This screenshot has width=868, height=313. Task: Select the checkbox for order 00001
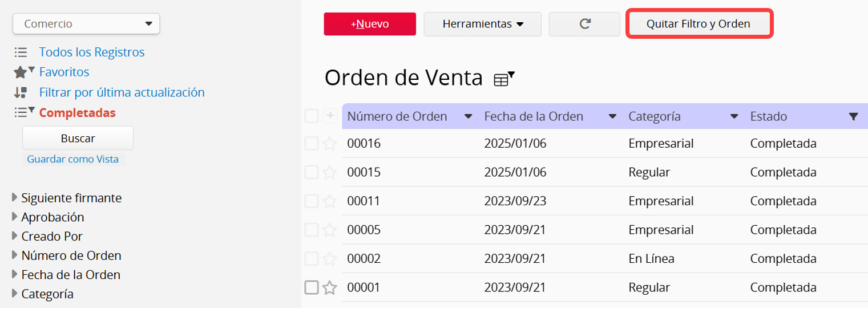tap(311, 288)
